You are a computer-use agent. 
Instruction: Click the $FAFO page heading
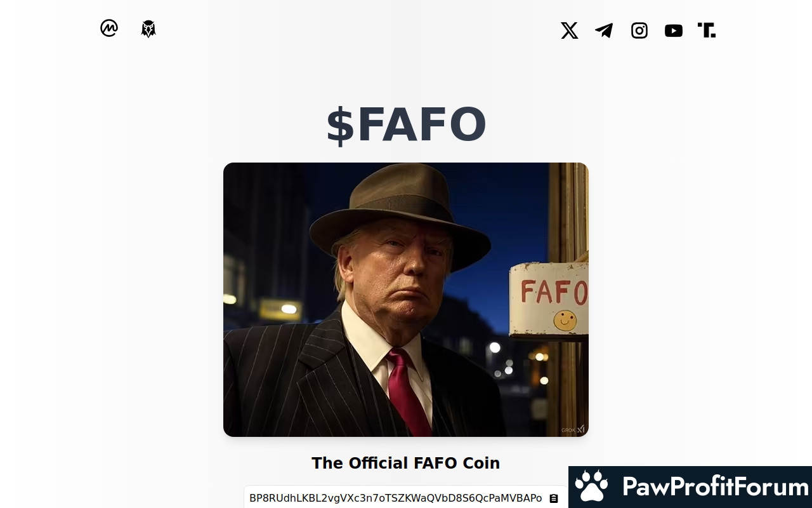(406, 124)
